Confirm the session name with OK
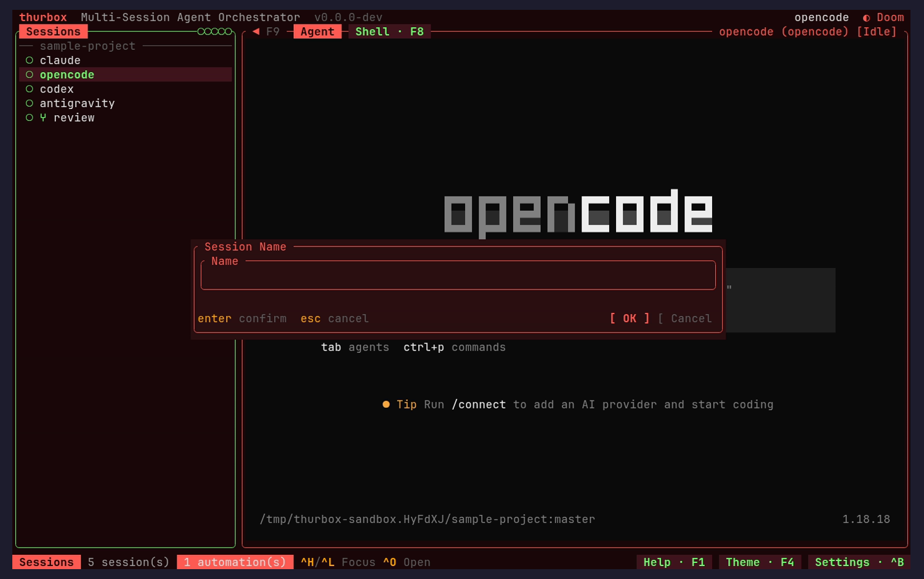924x579 pixels. (630, 318)
